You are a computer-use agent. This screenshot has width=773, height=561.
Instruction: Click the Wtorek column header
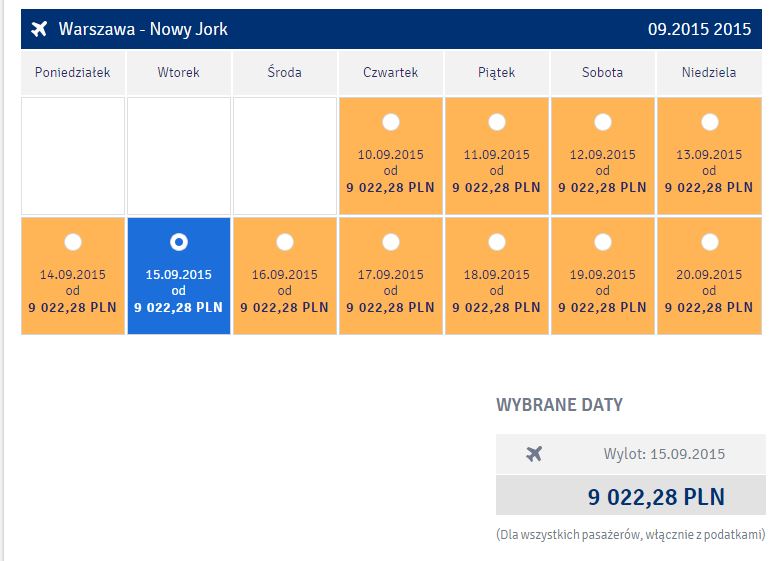(178, 72)
